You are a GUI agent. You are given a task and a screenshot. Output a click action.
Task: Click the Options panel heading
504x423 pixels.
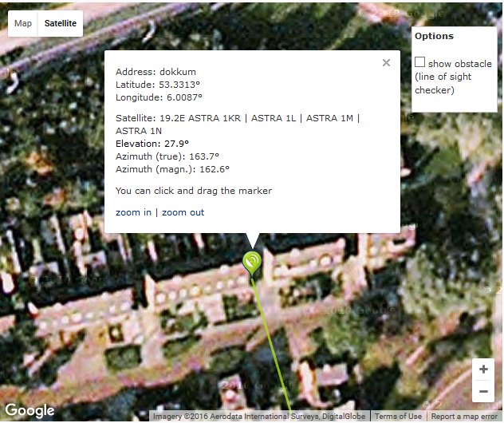[x=435, y=36]
